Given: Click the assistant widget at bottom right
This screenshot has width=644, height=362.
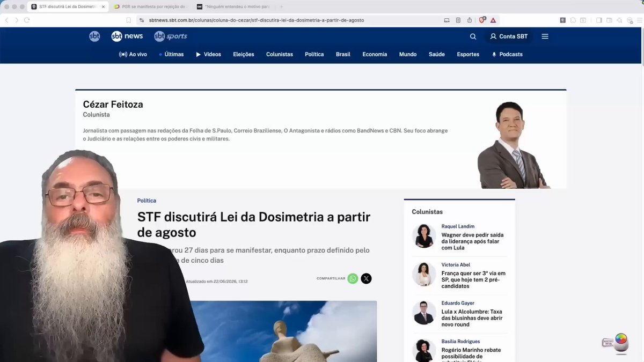Looking at the screenshot, I should (x=616, y=342).
